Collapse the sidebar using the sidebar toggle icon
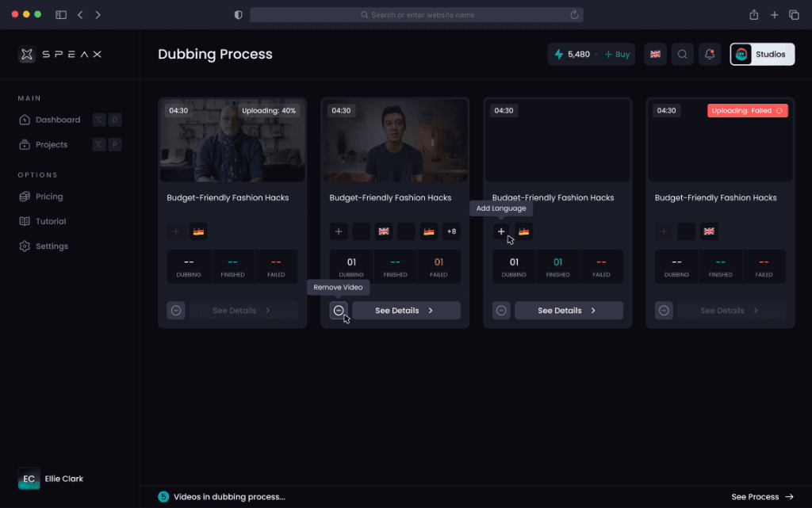 click(x=60, y=14)
